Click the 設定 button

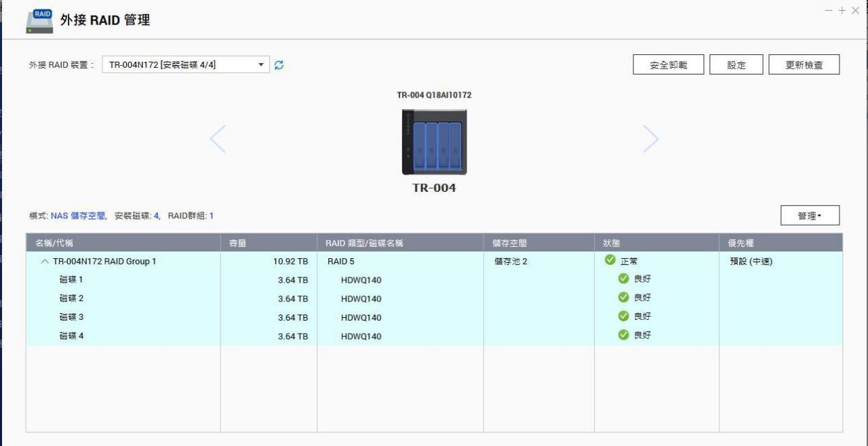[736, 65]
